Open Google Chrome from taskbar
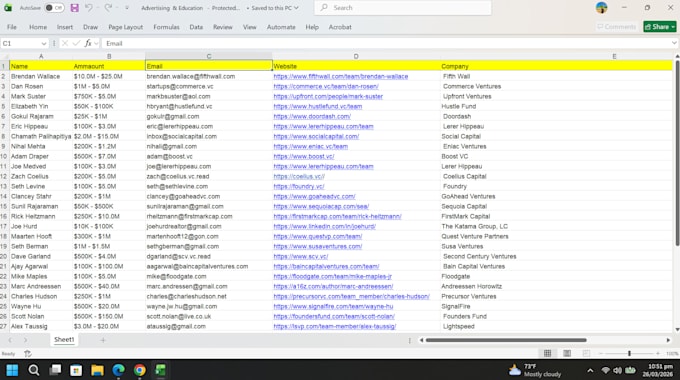680x380 pixels. coord(140,370)
